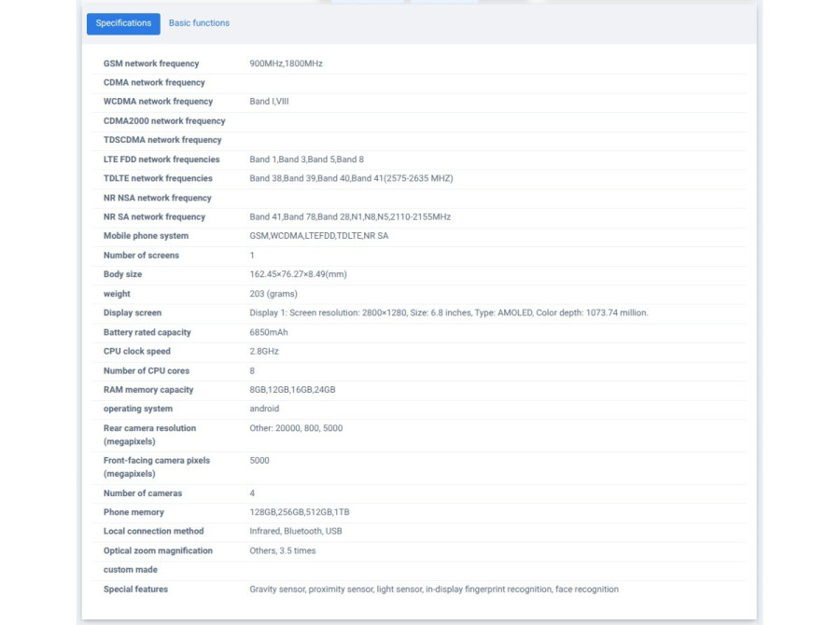Viewport: 840px width, 625px height.
Task: Switch to the Basic functions tab
Action: 199,23
